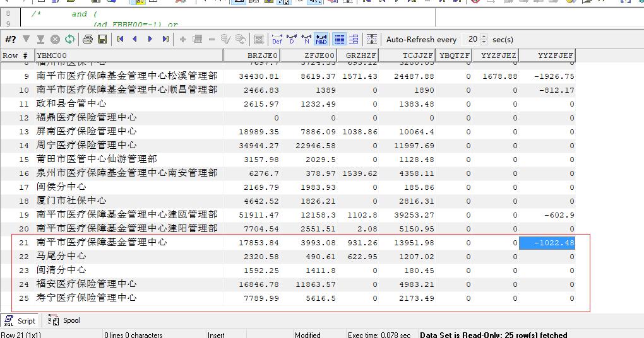
Task: Select the ZFJE00 value 22946.58
Action: coord(316,146)
